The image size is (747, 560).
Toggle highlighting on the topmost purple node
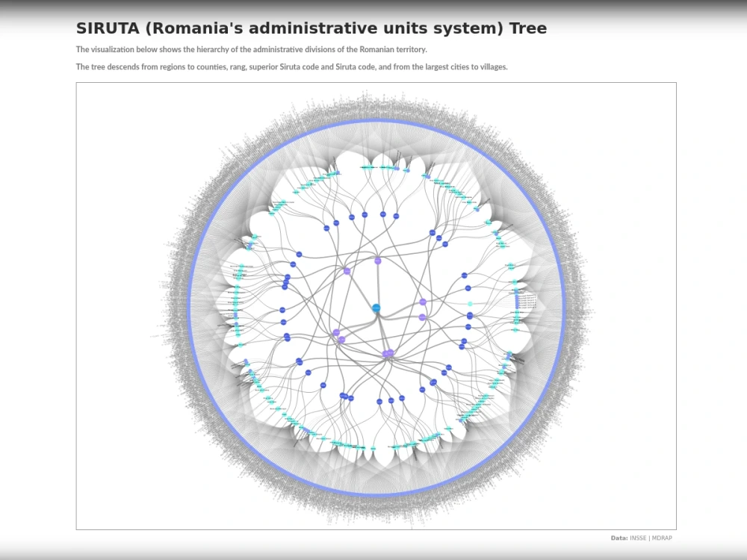point(376,261)
